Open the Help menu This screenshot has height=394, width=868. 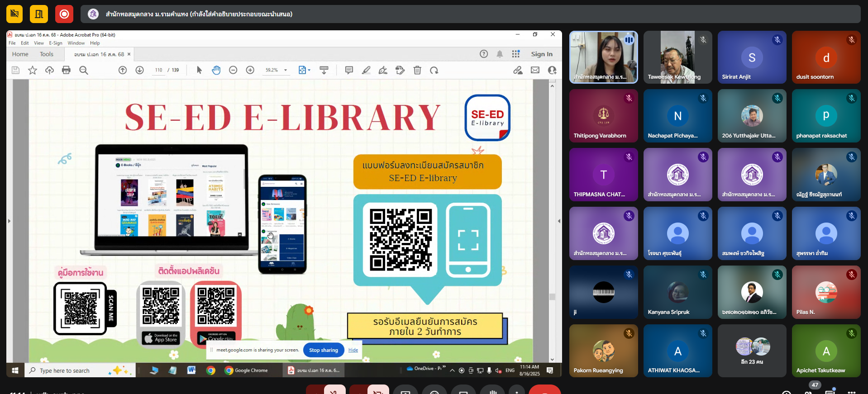[95, 43]
